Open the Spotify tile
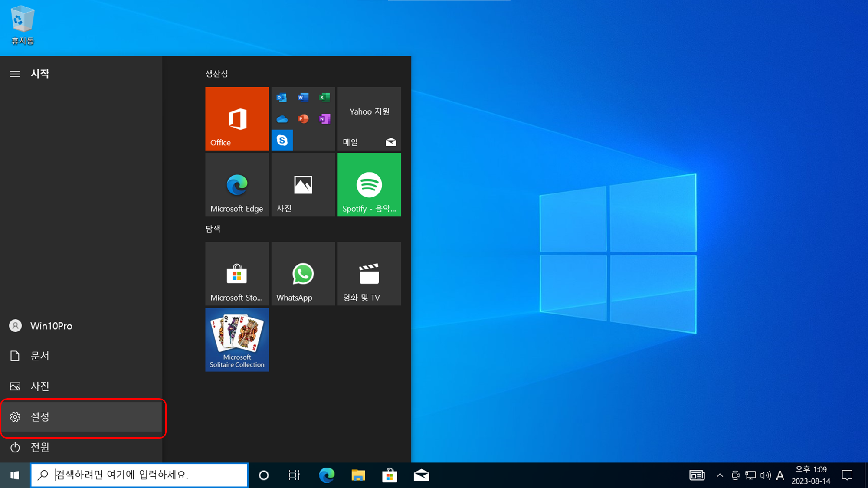868x488 pixels. [x=369, y=185]
